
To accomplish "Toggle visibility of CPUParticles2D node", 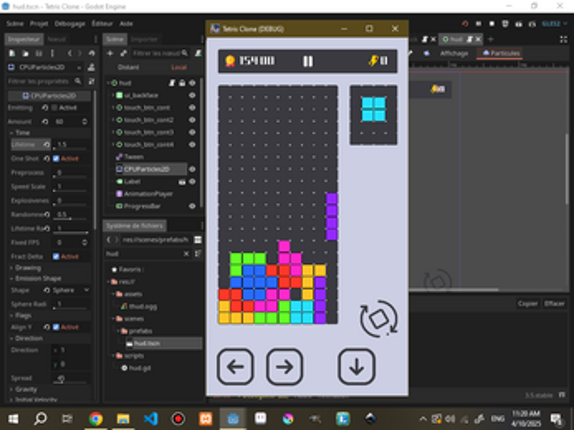I will tap(192, 169).
